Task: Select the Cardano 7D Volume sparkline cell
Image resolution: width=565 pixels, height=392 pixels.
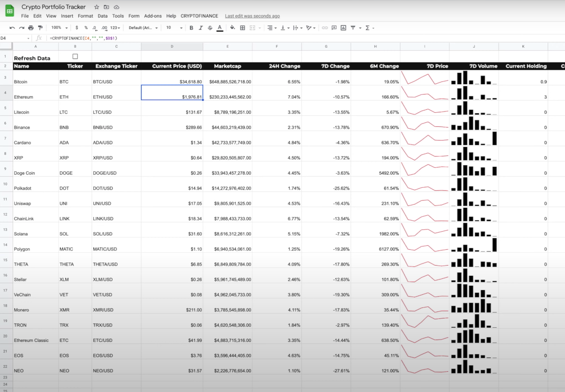Action: pos(474,139)
